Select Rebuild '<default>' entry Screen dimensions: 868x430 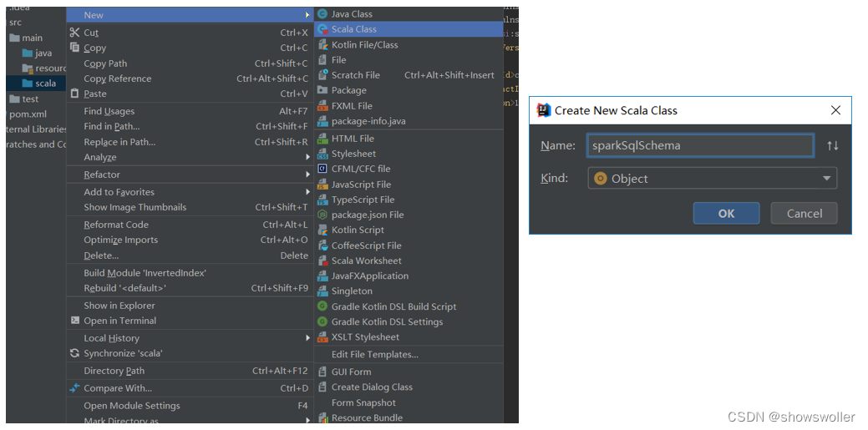tap(190, 288)
